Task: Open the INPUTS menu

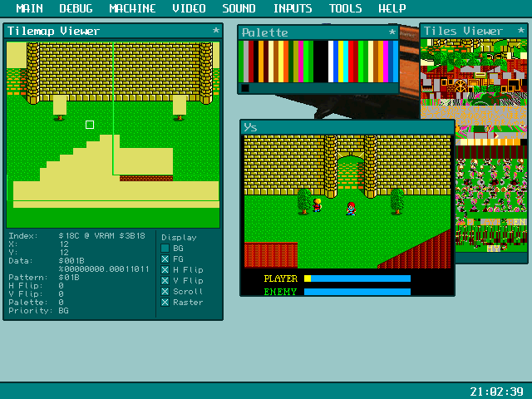Action: click(293, 8)
